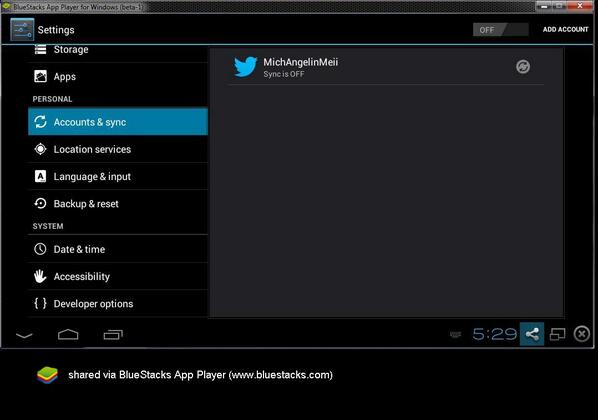The image size is (598, 420).
Task: Open the Apps settings
Action: [x=118, y=77]
